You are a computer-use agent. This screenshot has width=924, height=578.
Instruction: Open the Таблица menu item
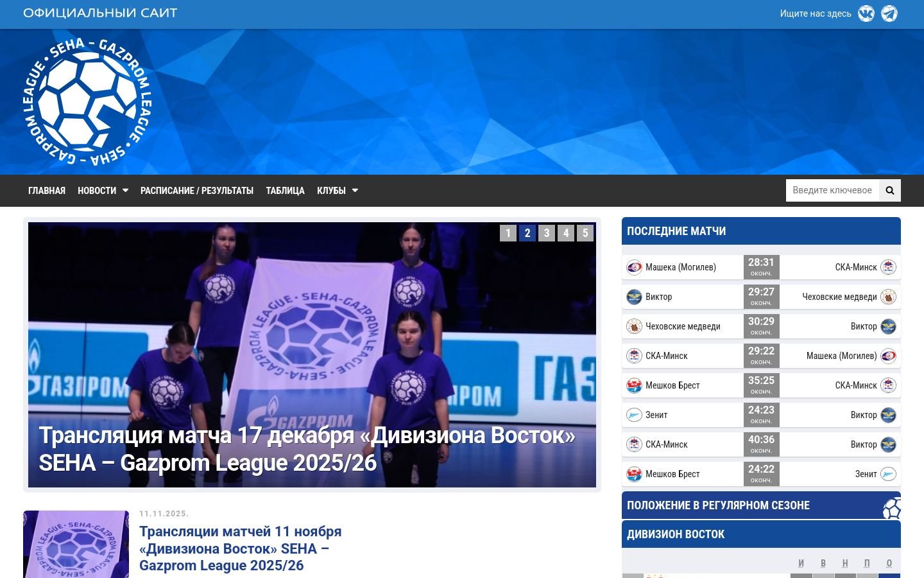[x=285, y=191]
